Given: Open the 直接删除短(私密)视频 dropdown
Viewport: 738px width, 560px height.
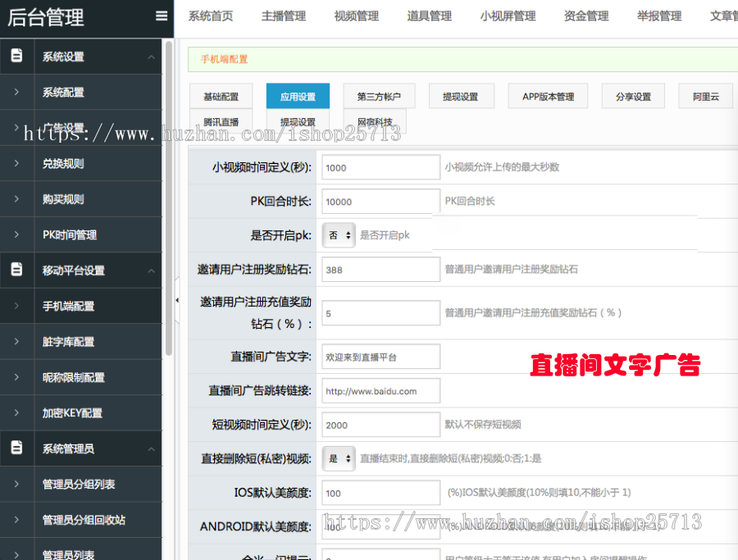Looking at the screenshot, I should (339, 458).
